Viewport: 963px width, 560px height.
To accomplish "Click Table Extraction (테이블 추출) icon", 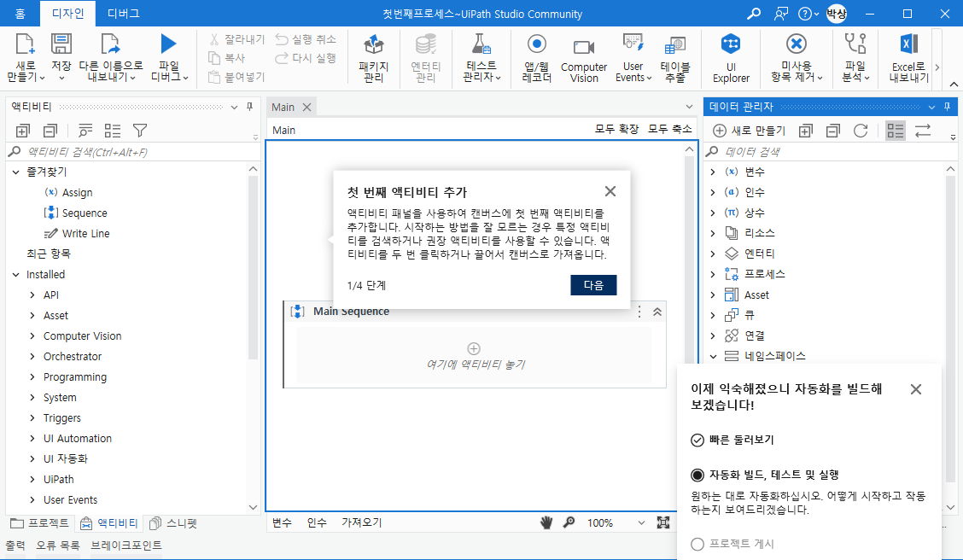I will click(675, 45).
